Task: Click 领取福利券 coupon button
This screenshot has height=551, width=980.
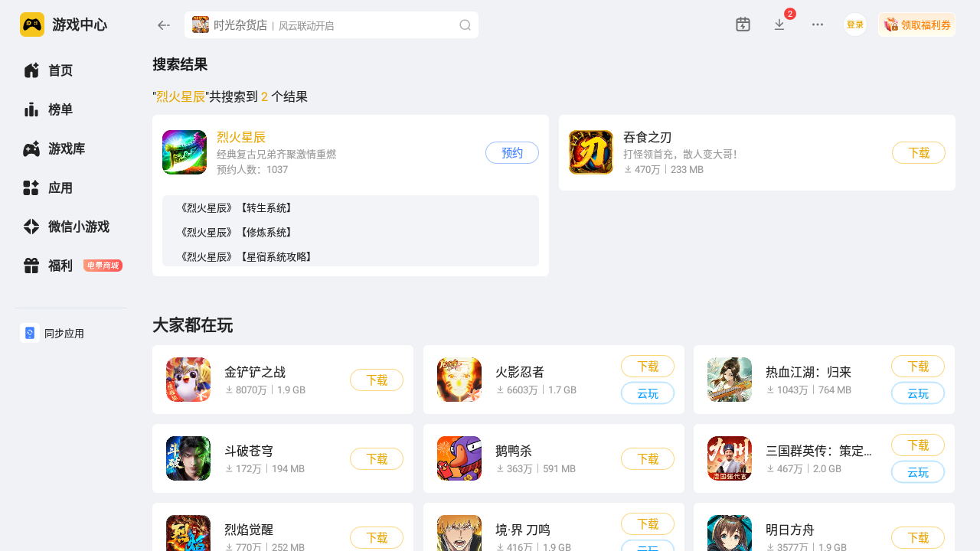Action: click(x=916, y=24)
